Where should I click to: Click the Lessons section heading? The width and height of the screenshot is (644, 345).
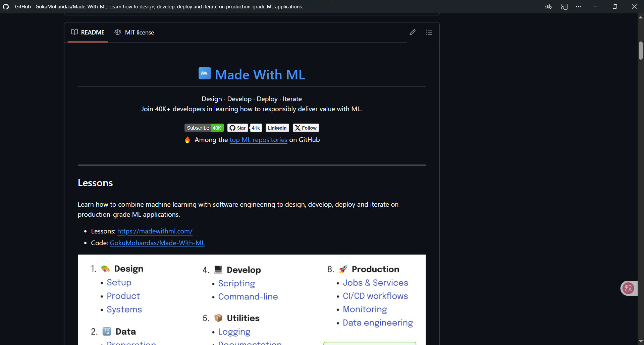(x=95, y=183)
